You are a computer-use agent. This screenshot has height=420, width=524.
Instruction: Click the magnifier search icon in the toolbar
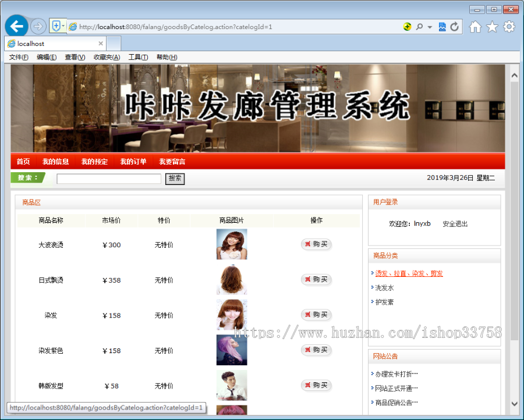coord(418,26)
